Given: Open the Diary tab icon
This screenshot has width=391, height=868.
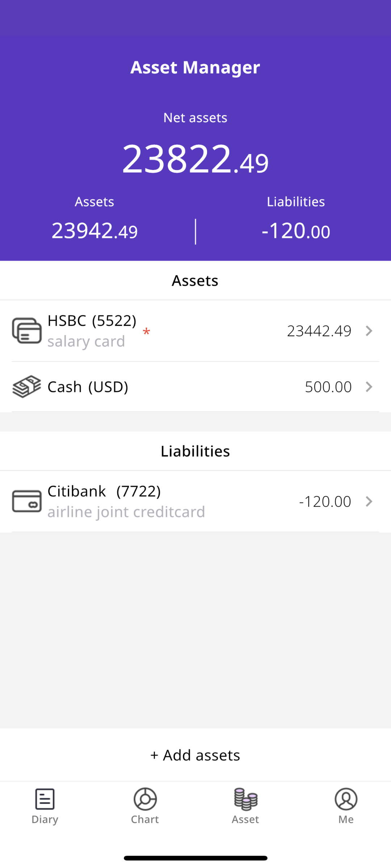Looking at the screenshot, I should pos(45,799).
